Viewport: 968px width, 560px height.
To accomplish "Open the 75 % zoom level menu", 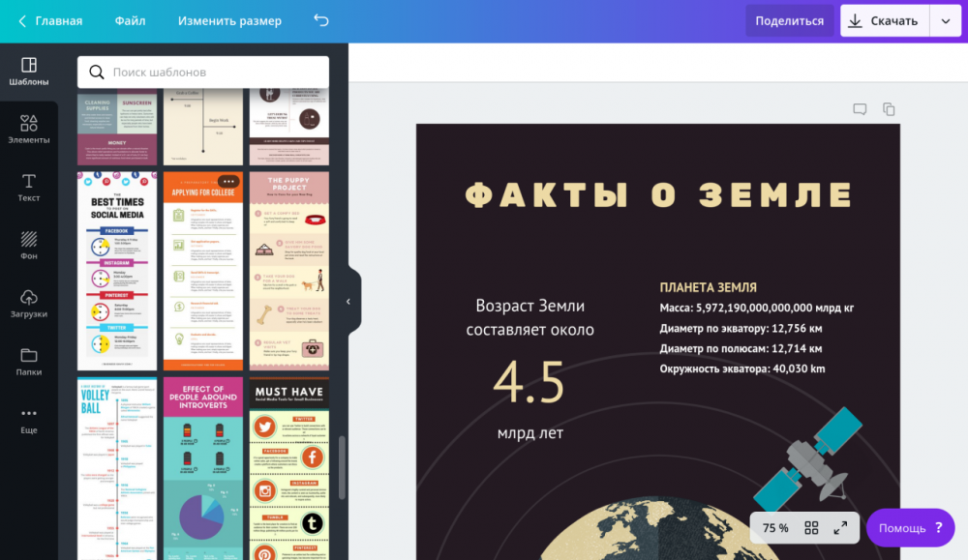I will pos(775,528).
